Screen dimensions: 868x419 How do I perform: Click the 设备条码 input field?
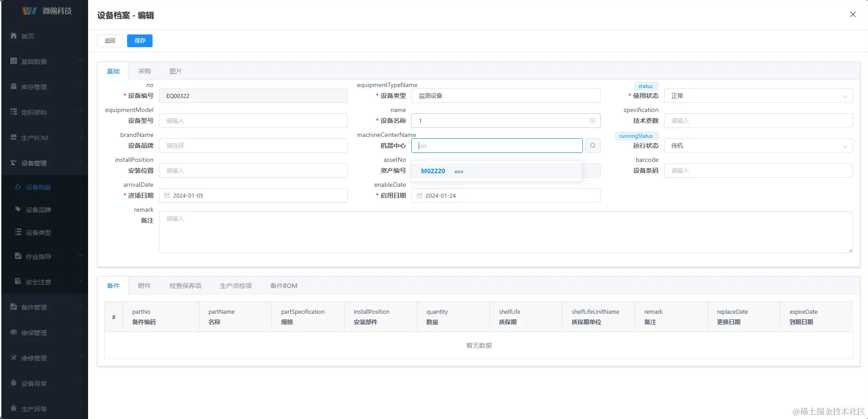(x=758, y=171)
